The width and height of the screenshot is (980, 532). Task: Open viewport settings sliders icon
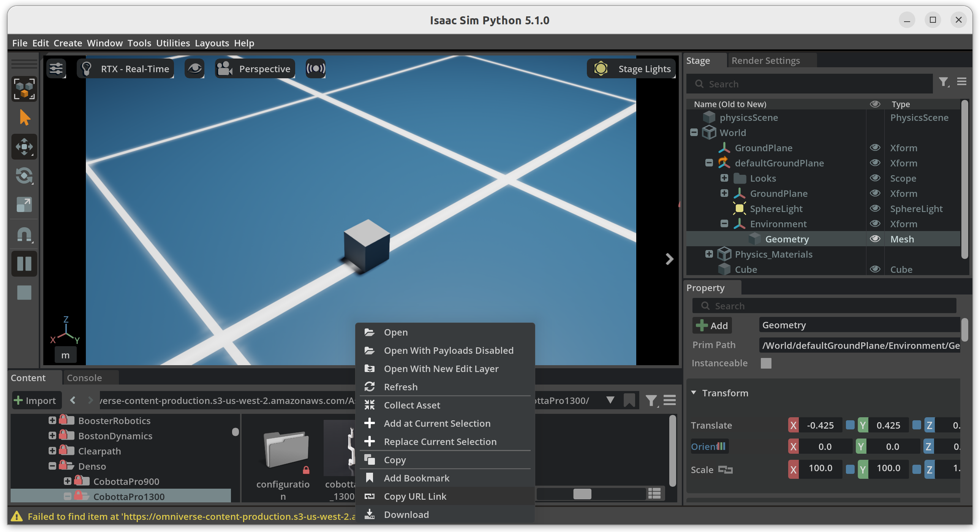[56, 69]
